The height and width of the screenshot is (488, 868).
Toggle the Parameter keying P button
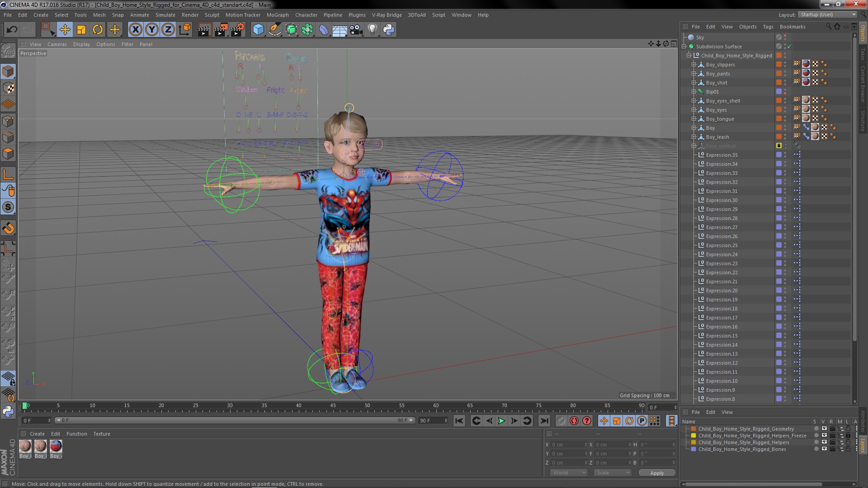click(642, 421)
